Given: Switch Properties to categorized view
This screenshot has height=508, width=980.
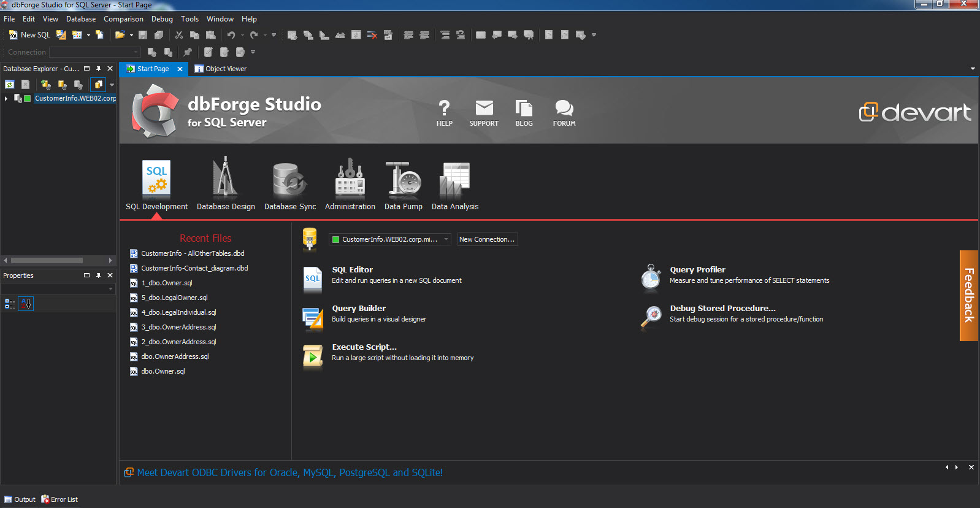Looking at the screenshot, I should coord(10,303).
